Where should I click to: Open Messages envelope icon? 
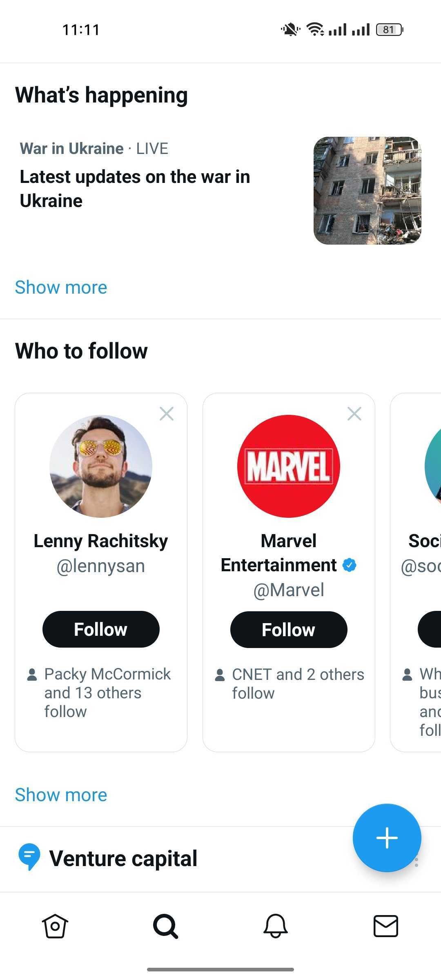pos(386,926)
